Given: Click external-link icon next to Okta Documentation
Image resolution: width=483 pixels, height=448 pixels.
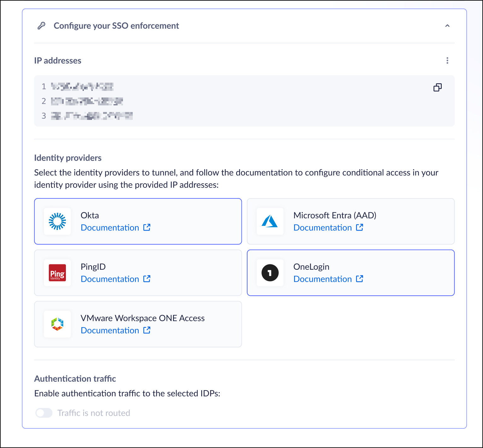Looking at the screenshot, I should (147, 227).
